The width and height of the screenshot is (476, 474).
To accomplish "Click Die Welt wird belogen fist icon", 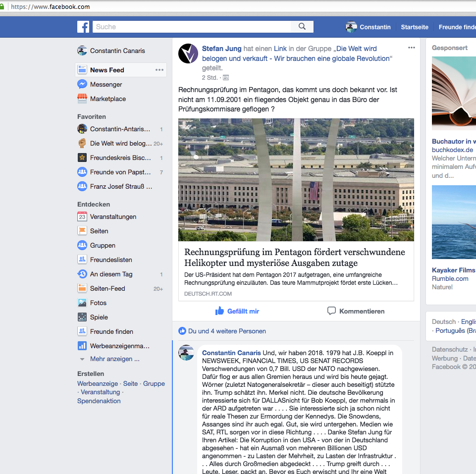I will coord(82,143).
